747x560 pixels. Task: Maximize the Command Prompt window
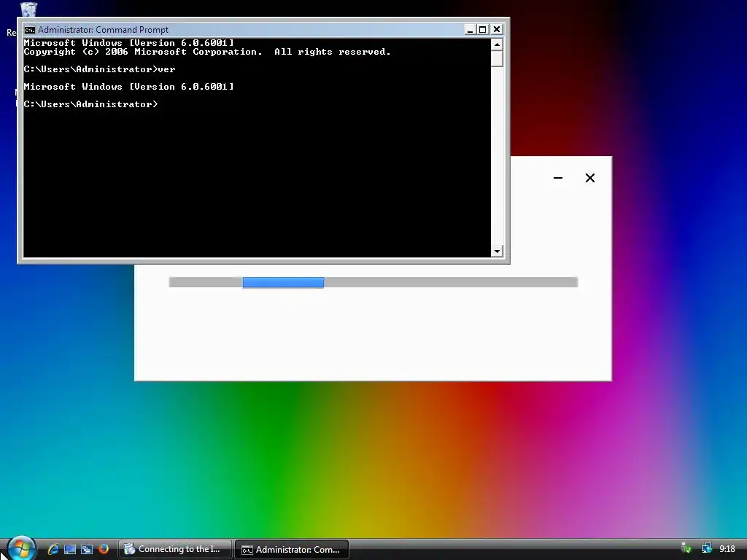(x=483, y=29)
